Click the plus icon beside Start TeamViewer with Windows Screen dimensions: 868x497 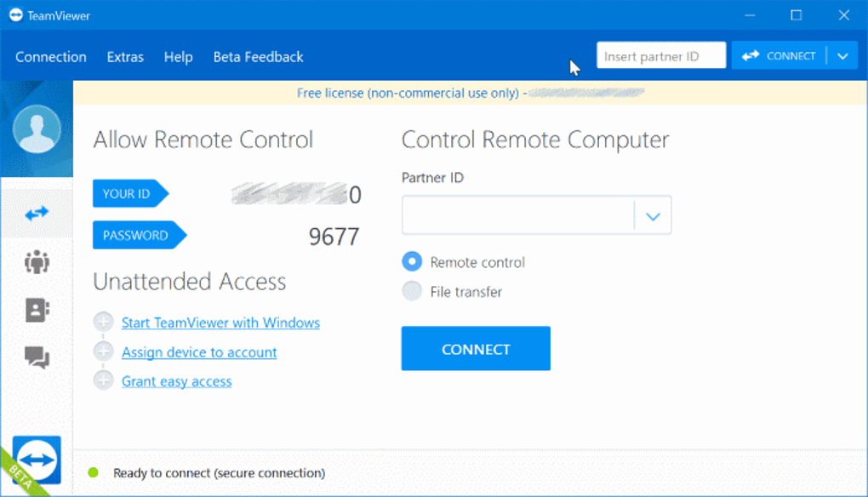(x=103, y=323)
